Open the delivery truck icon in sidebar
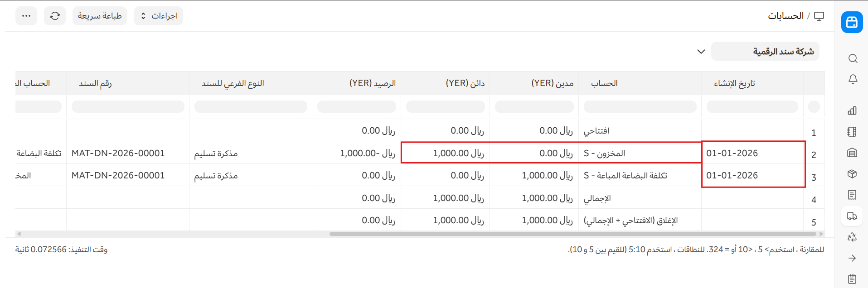Viewport: 868px width, 288px height. click(852, 216)
